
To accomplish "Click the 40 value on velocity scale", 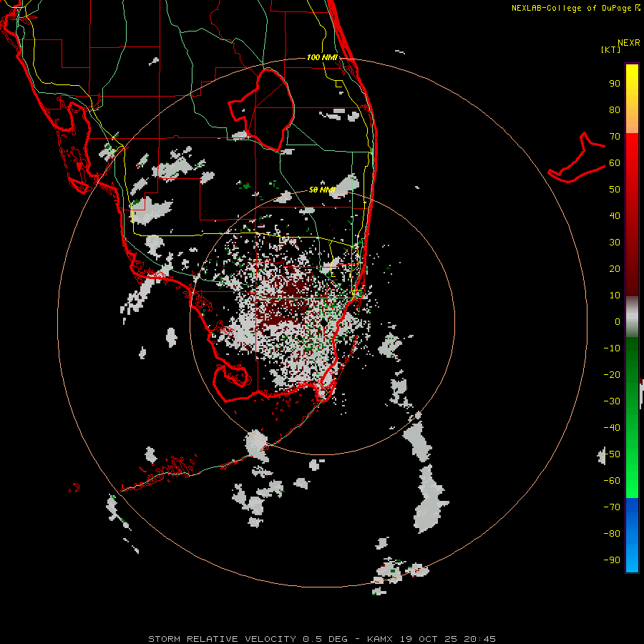I will [x=615, y=215].
